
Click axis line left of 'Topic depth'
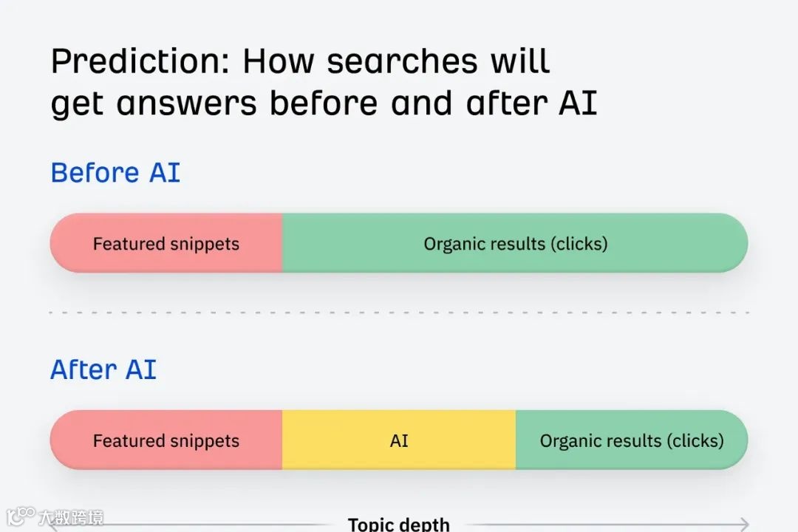tap(222, 525)
